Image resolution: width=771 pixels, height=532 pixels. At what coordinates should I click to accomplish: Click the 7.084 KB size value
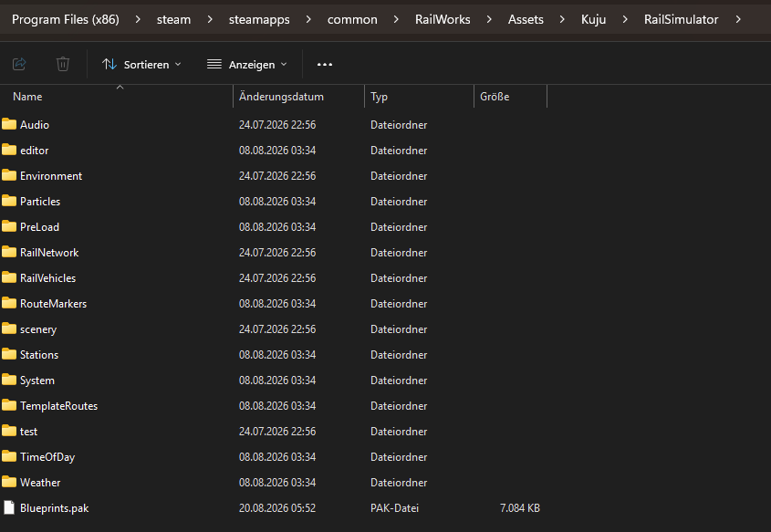(x=520, y=508)
